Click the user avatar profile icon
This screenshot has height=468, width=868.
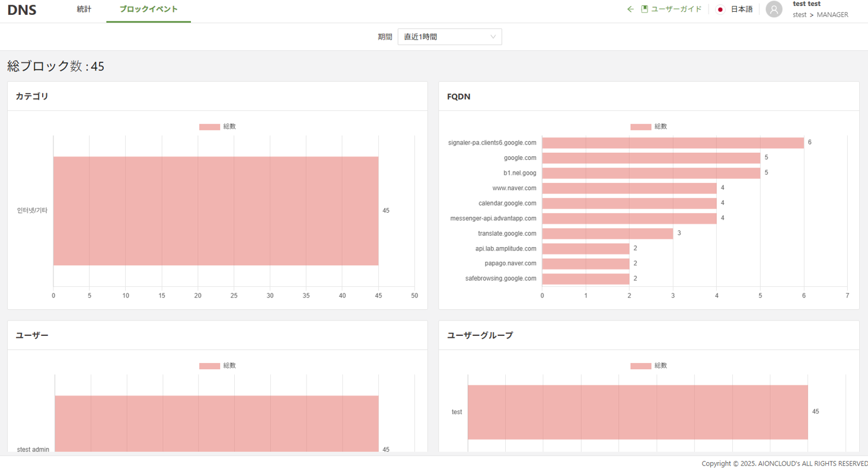click(774, 9)
